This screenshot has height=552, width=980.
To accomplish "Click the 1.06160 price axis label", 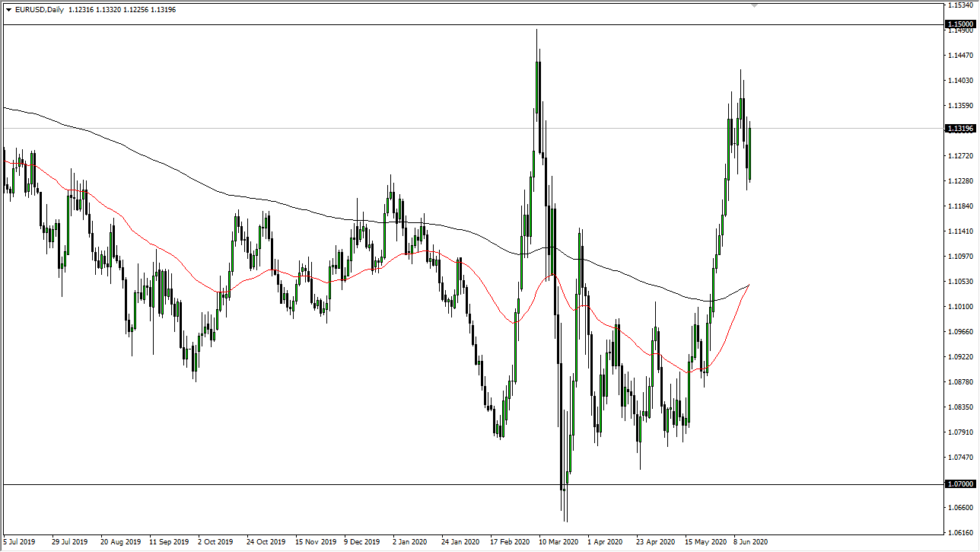I will (959, 533).
